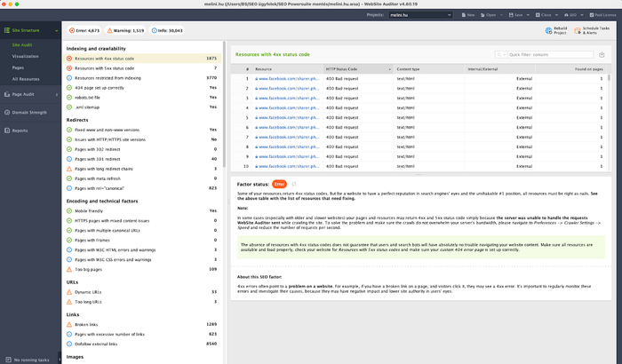Open the Domain Strength icon
Image resolution: width=622 pixels, height=364 pixels.
(x=7, y=113)
